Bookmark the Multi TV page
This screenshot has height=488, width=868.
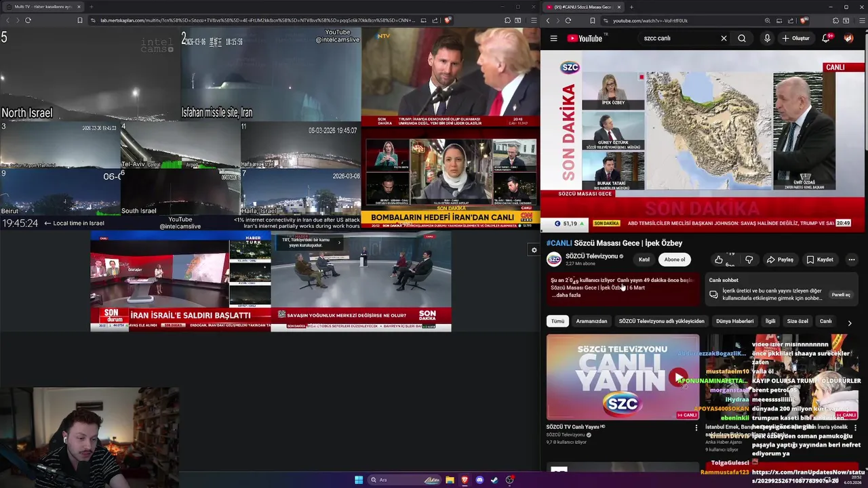79,20
